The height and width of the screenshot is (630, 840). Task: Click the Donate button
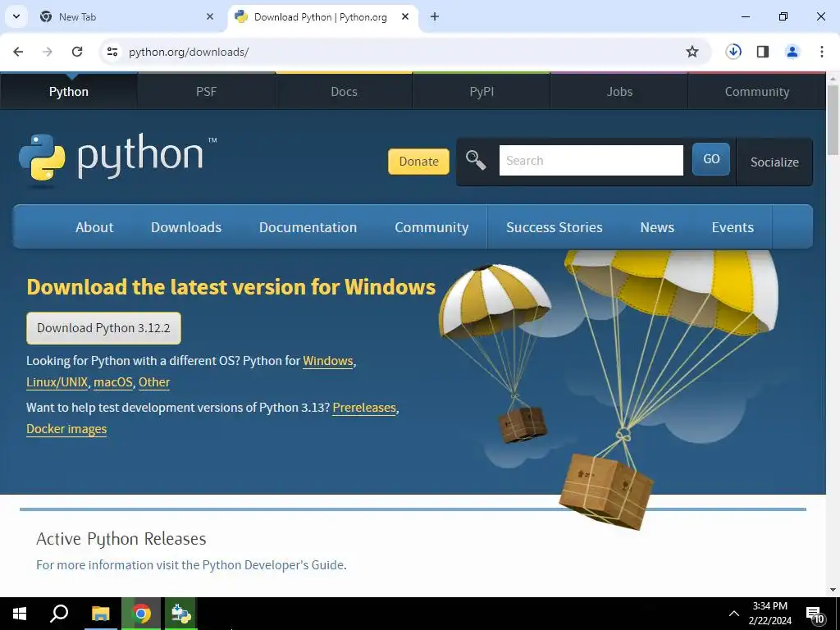pyautogui.click(x=418, y=162)
